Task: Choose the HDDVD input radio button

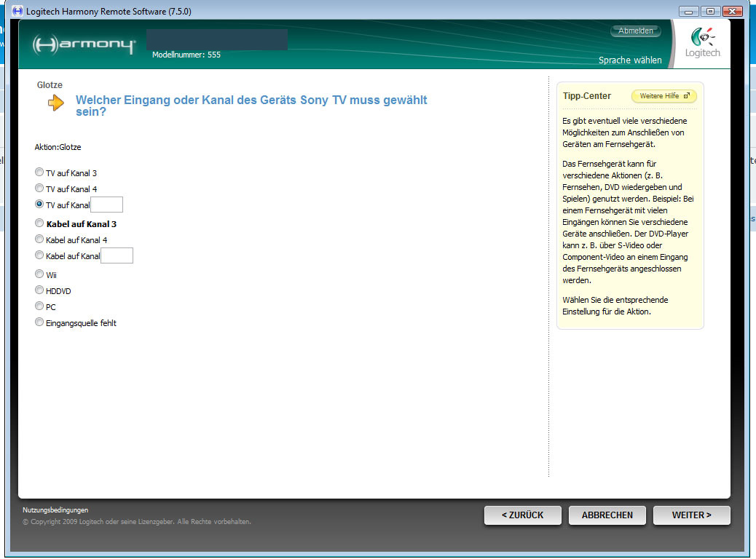Action: point(39,290)
